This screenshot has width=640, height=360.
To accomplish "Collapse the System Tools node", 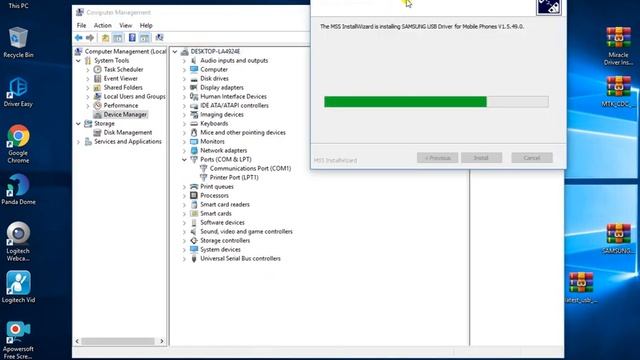I will click(x=78, y=60).
